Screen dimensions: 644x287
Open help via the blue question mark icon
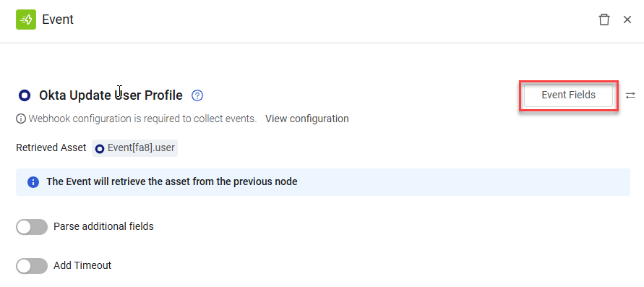(x=197, y=95)
